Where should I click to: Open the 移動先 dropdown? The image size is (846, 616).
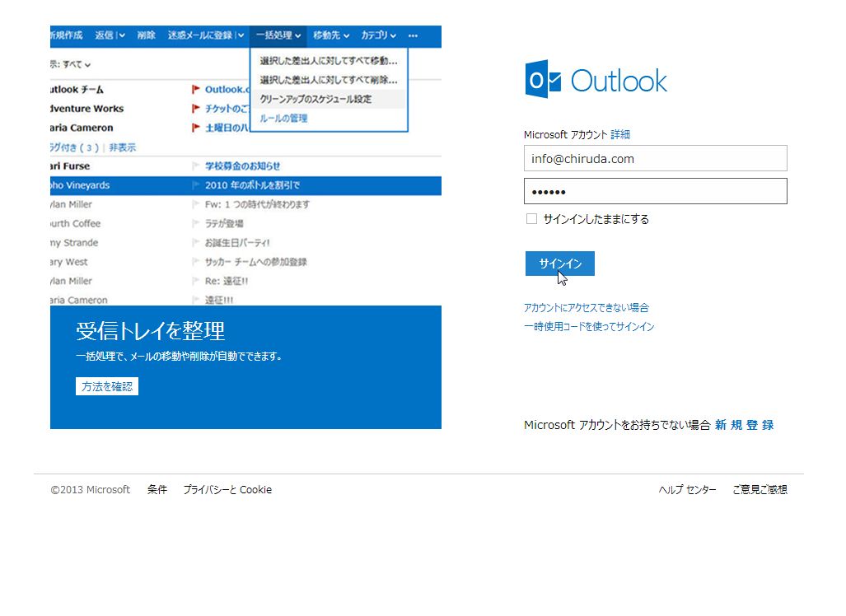coord(331,35)
